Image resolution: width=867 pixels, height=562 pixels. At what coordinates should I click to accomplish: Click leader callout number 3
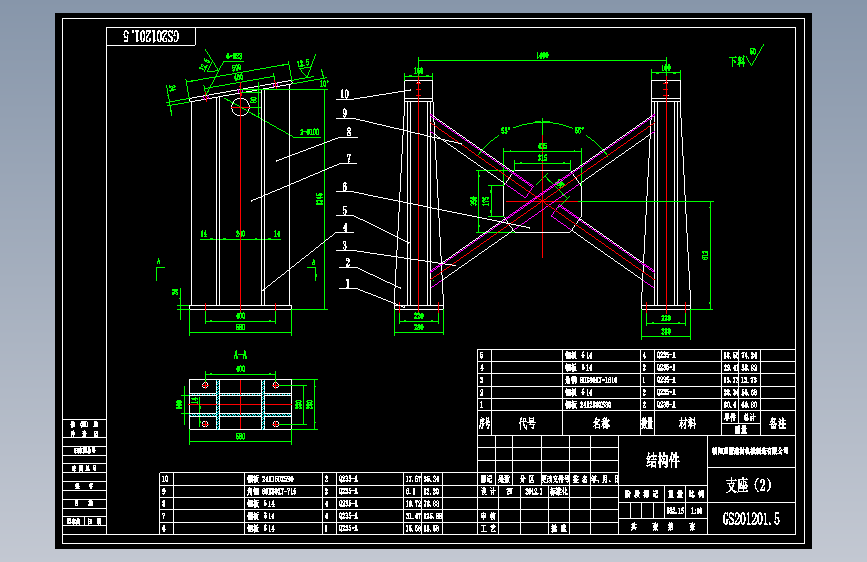(344, 245)
